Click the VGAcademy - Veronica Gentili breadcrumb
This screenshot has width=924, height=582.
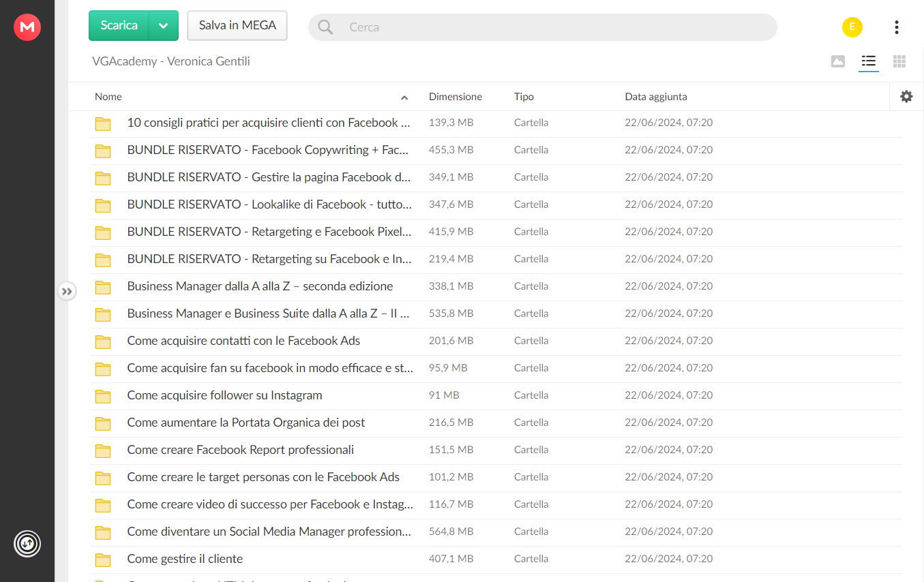pos(171,61)
